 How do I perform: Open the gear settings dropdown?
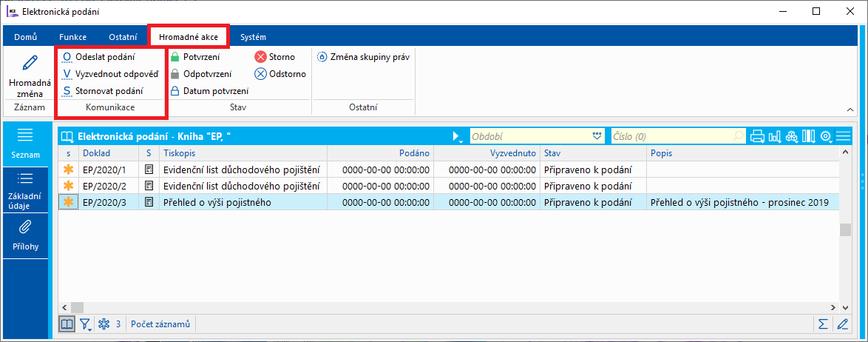click(x=827, y=136)
